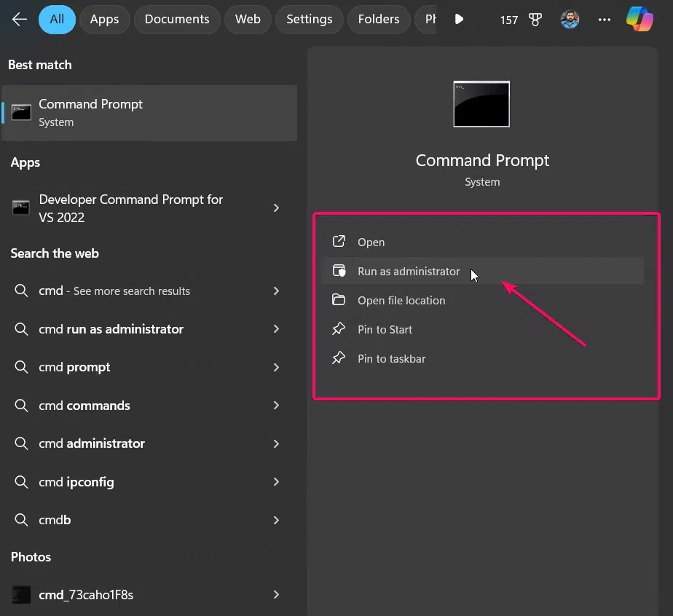Click the Open external-window icon
Viewport: 673px width, 616px height.
[339, 241]
